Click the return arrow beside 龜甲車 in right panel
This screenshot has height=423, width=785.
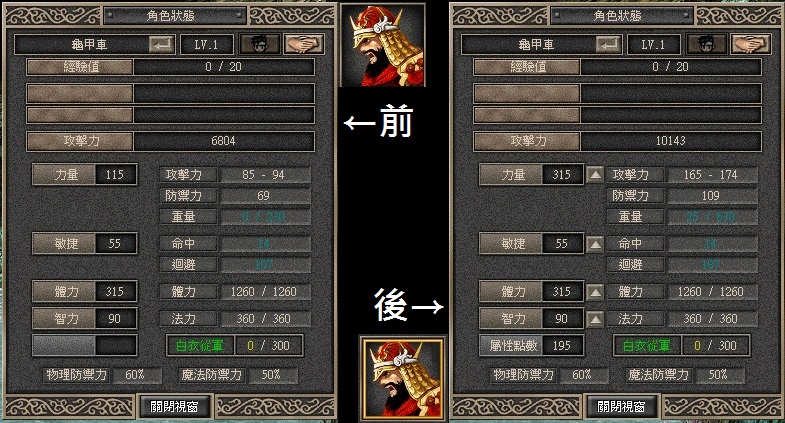(x=609, y=45)
